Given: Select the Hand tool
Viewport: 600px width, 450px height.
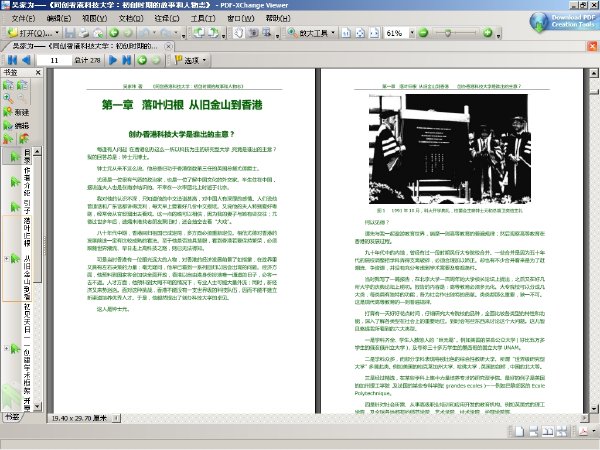Looking at the screenshot, I should tap(238, 33).
